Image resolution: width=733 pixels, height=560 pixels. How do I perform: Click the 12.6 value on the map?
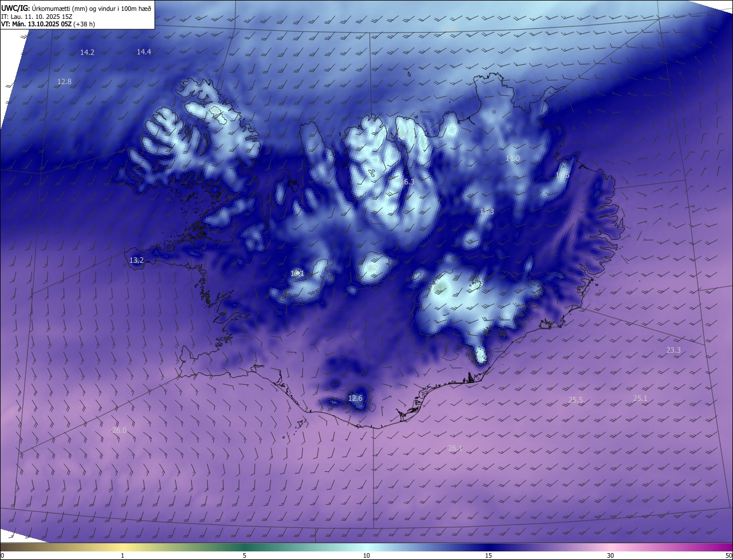point(355,398)
